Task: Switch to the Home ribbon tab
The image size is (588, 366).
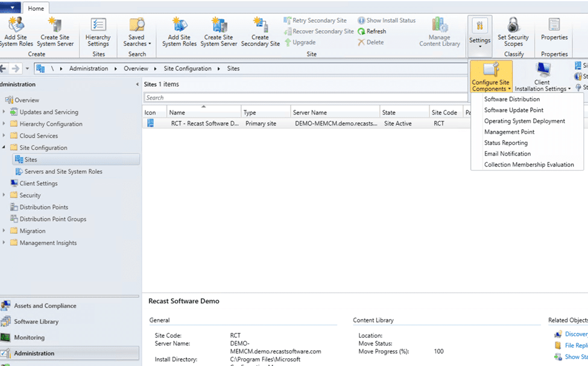Action: click(x=36, y=8)
